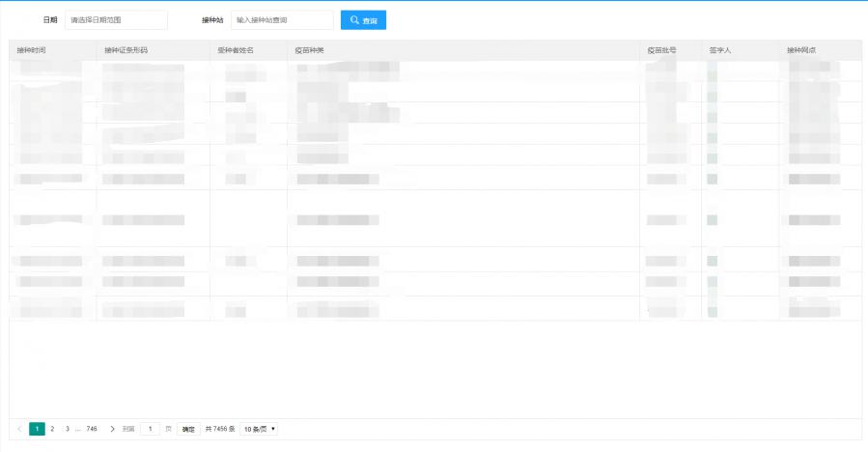Click the 疫苗种类 column header
The width and height of the screenshot is (868, 452).
tap(309, 50)
